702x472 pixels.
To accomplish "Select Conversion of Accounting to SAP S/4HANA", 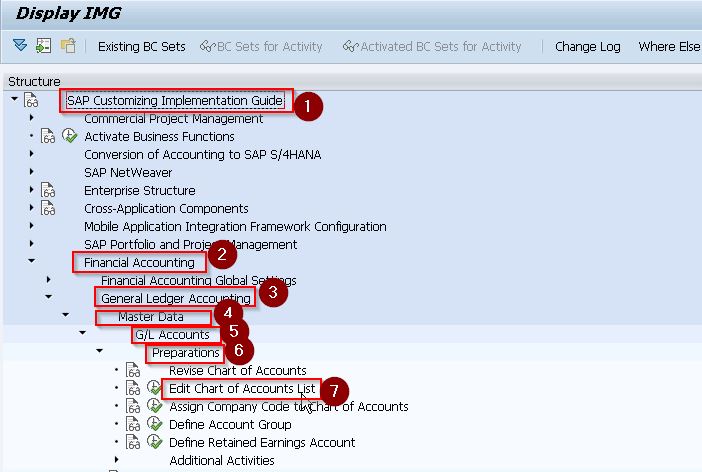I will coord(202,154).
